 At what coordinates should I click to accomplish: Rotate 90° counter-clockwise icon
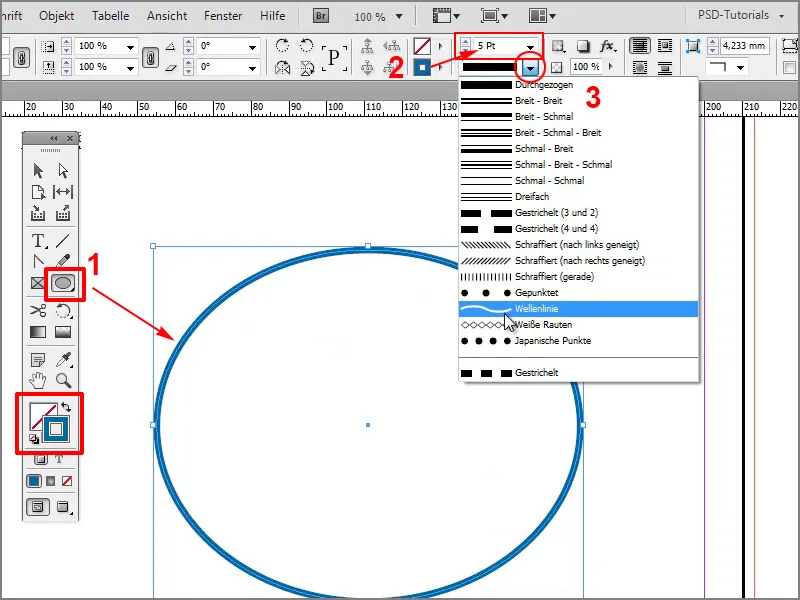(x=307, y=45)
